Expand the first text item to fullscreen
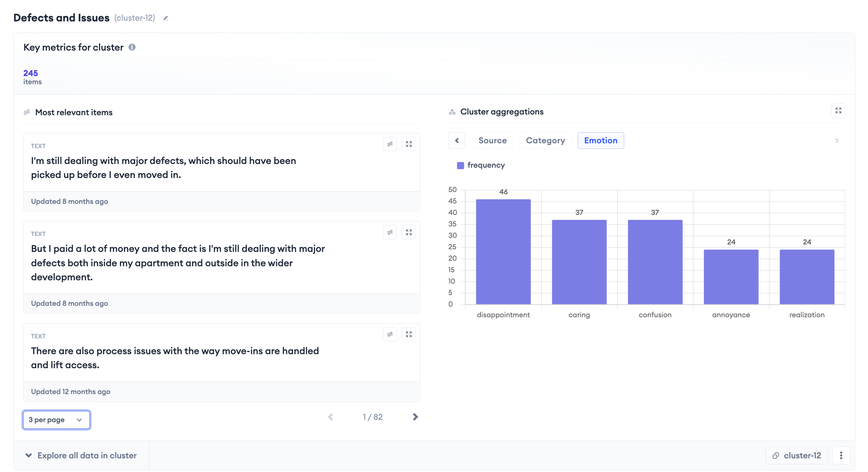Image resolution: width=868 pixels, height=472 pixels. pos(409,144)
